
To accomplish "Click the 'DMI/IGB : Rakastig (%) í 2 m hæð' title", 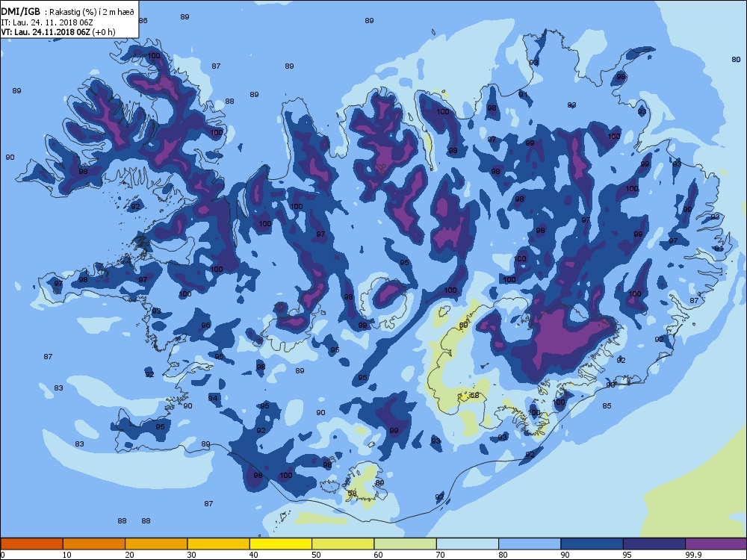I will [x=68, y=13].
